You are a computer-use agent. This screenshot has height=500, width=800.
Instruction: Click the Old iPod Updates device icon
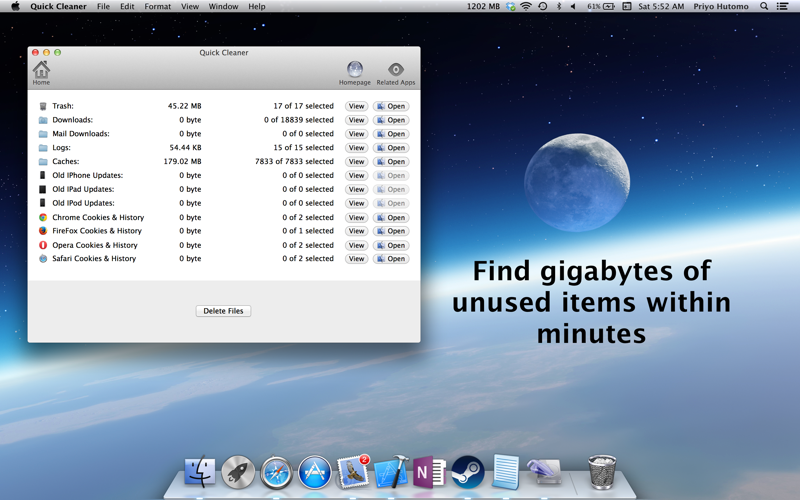[43, 203]
